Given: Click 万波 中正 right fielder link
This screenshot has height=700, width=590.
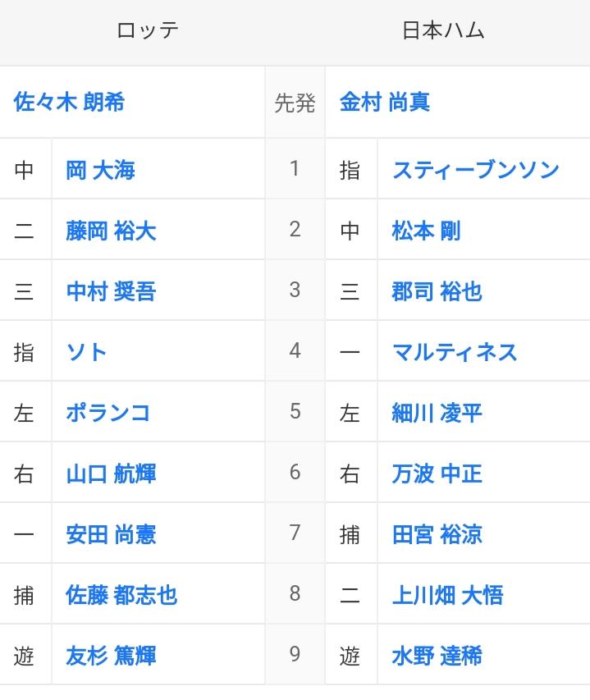Looking at the screenshot, I should 437,474.
